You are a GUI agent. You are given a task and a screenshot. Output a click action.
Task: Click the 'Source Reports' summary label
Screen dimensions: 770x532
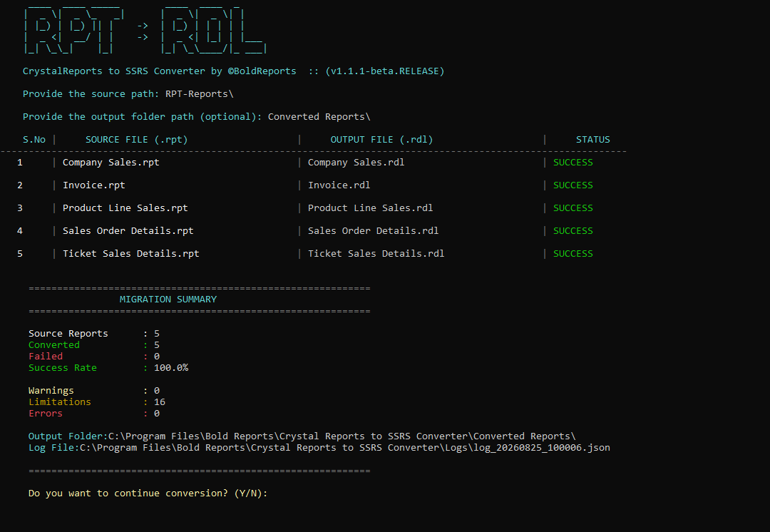tap(68, 334)
